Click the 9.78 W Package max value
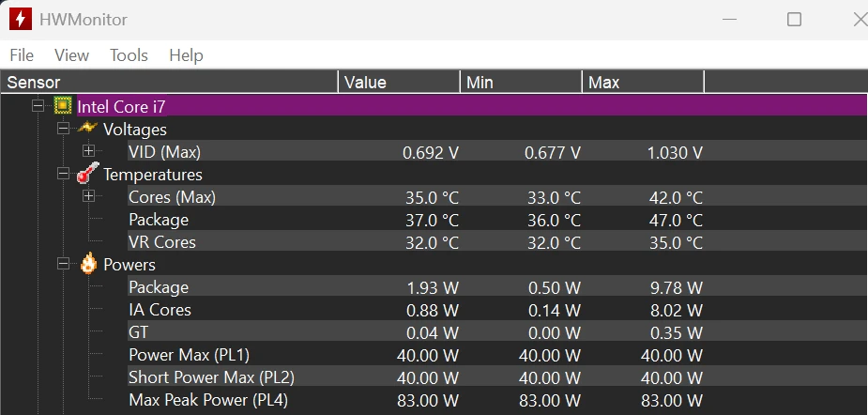 pyautogui.click(x=676, y=287)
